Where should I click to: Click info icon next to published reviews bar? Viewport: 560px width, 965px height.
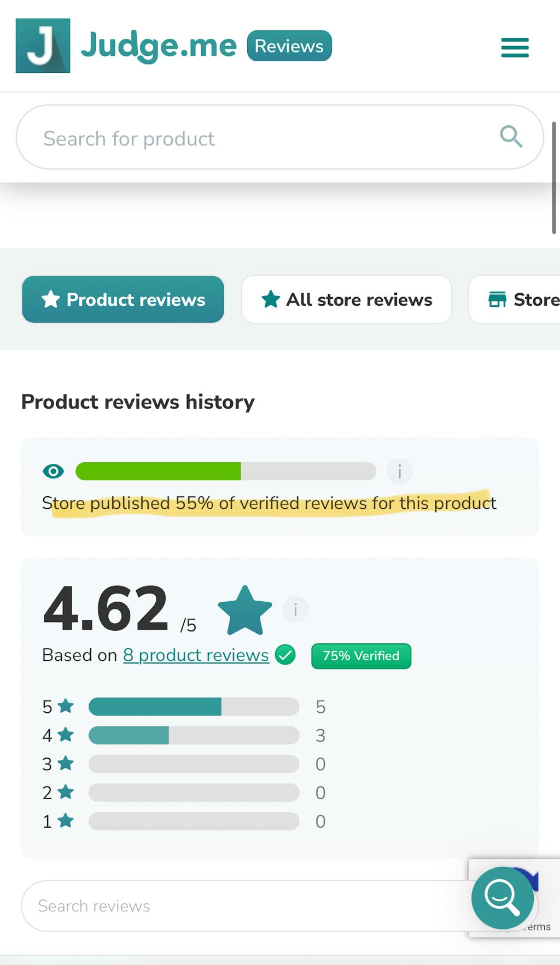399,471
